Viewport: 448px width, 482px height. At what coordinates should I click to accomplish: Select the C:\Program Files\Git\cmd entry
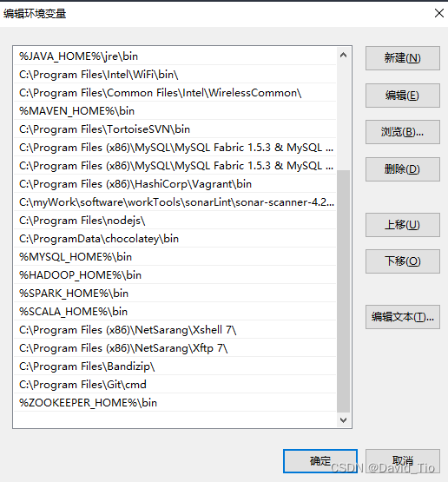175,384
